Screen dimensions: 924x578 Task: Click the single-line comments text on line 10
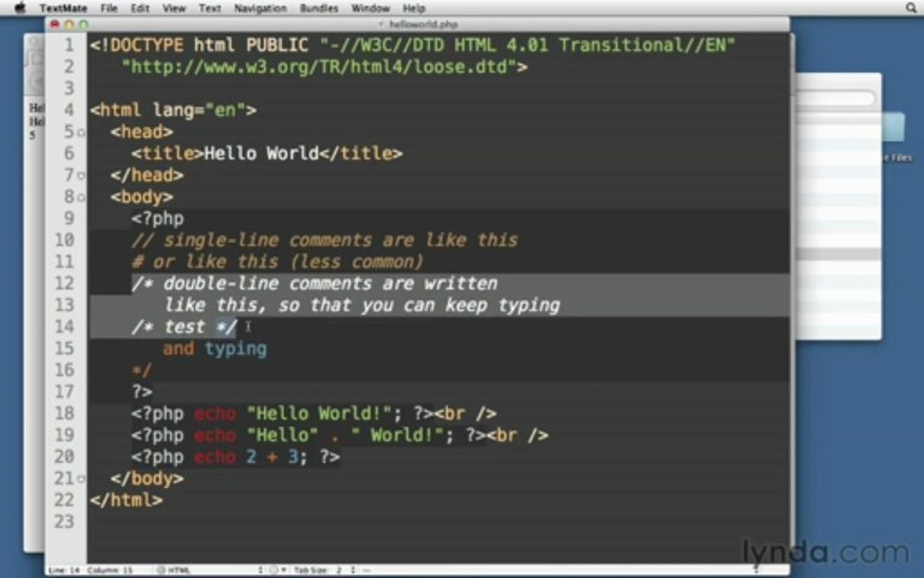(325, 241)
